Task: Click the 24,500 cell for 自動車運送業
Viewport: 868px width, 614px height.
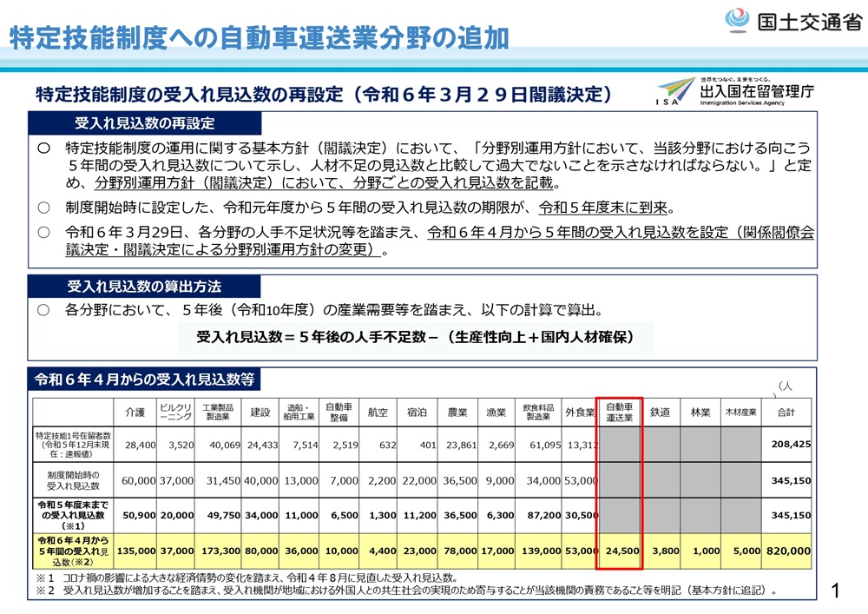Action: click(x=621, y=551)
